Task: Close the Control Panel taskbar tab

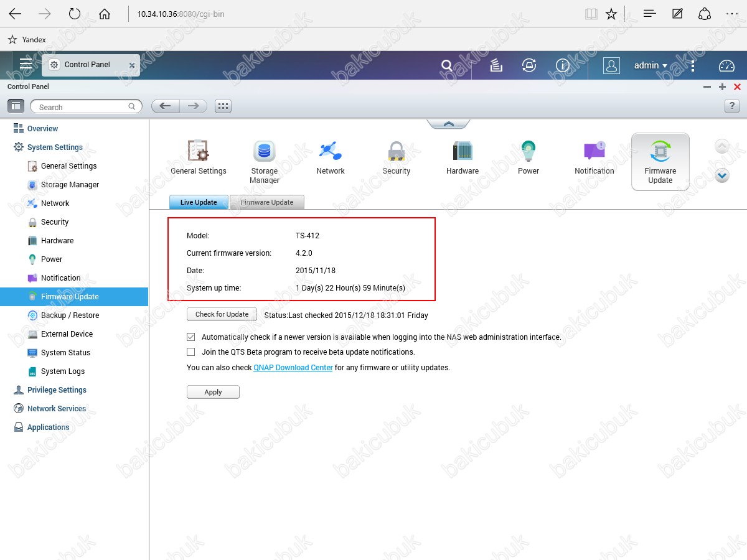Action: [132, 65]
